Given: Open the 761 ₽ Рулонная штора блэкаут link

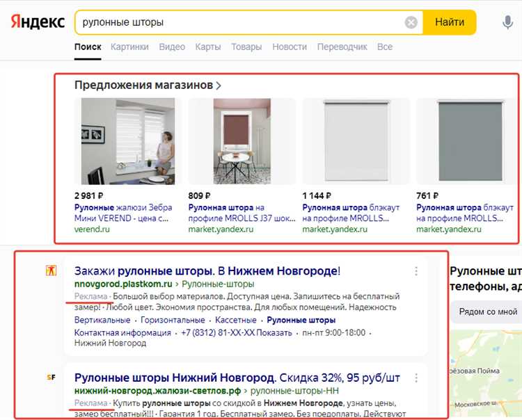Looking at the screenshot, I should [465, 213].
